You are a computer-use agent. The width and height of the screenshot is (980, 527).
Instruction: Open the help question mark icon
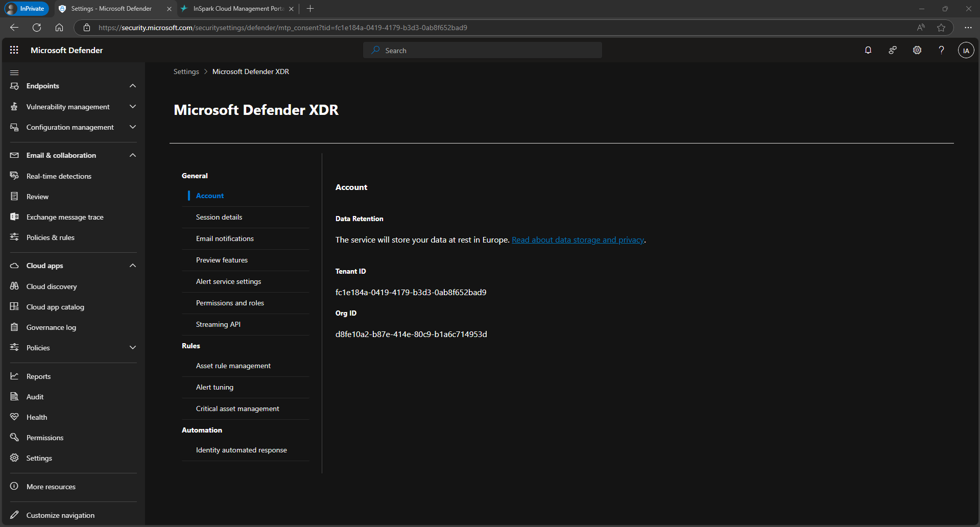coord(941,50)
